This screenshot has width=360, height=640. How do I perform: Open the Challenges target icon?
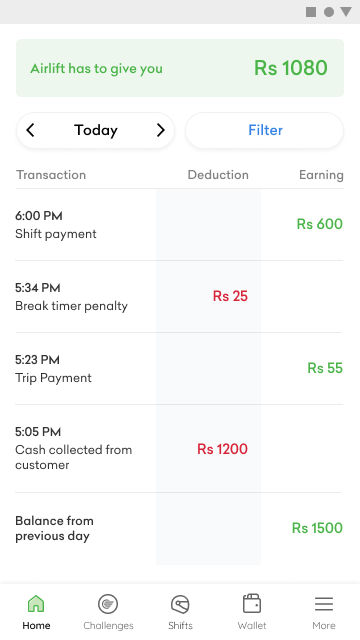(x=108, y=604)
